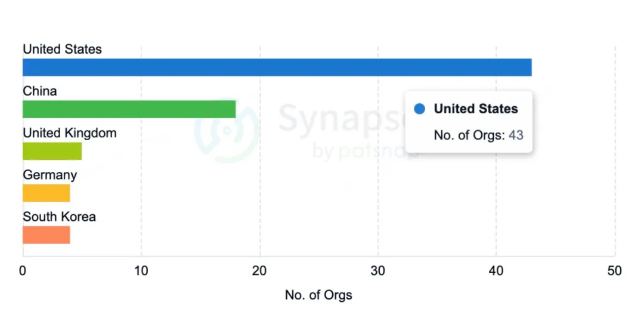This screenshot has height=315, width=644.
Task: Click the 10 tick on the x-axis
Action: point(141,271)
